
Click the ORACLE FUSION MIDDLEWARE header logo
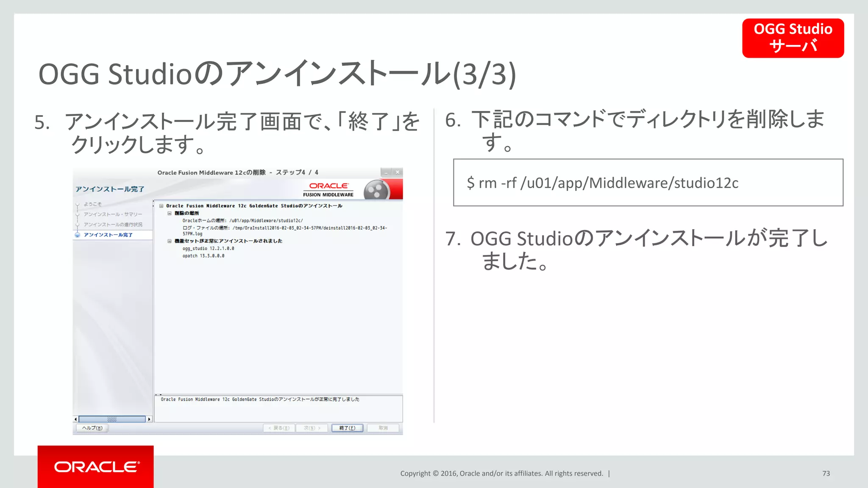pyautogui.click(x=328, y=189)
